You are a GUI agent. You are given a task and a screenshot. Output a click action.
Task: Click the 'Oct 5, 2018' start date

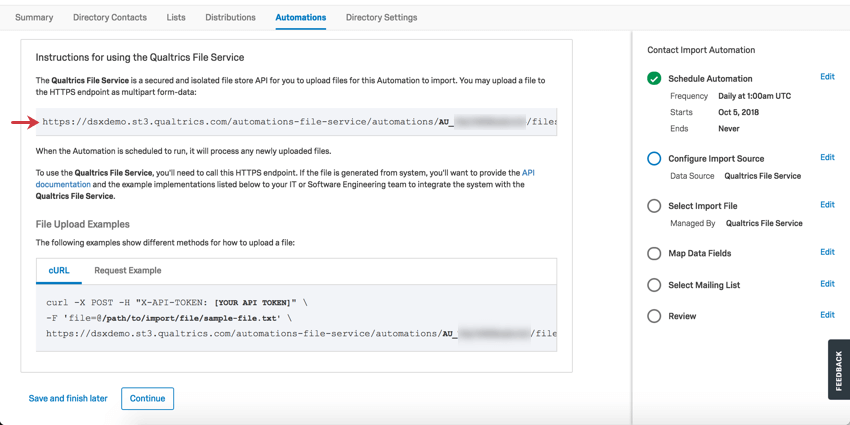click(738, 112)
